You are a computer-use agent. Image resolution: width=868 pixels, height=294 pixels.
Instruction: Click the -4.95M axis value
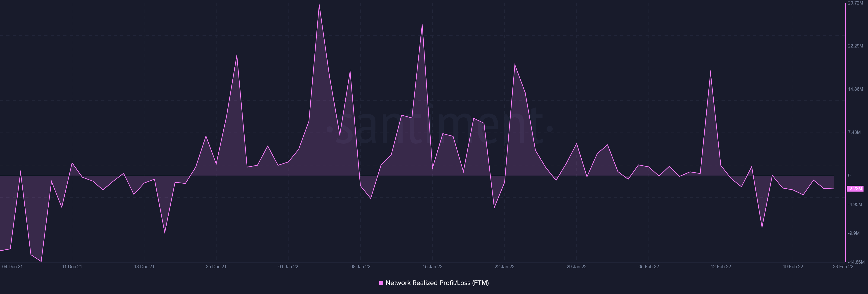(855, 205)
